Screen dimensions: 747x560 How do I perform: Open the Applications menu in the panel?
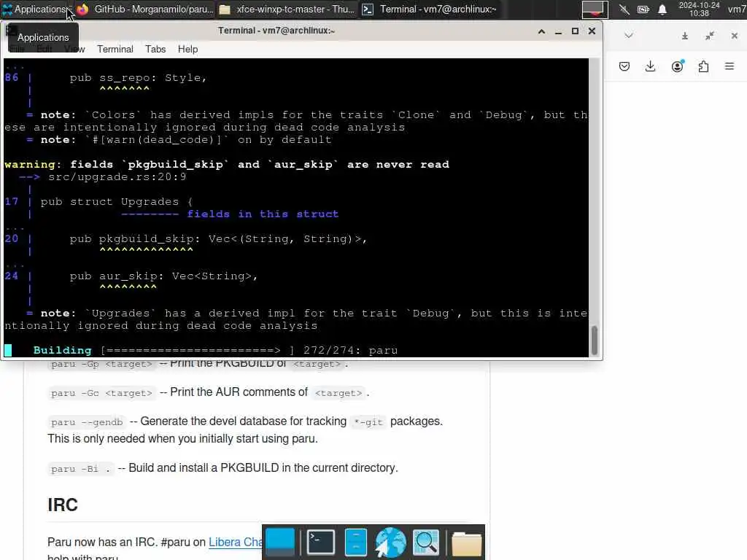pyautogui.click(x=36, y=9)
